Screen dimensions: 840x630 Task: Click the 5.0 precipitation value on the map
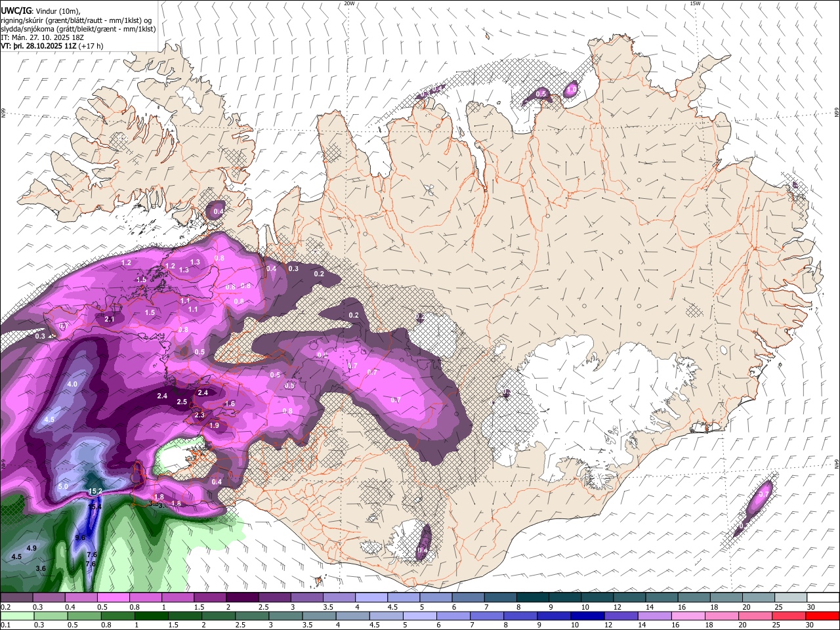[63, 486]
